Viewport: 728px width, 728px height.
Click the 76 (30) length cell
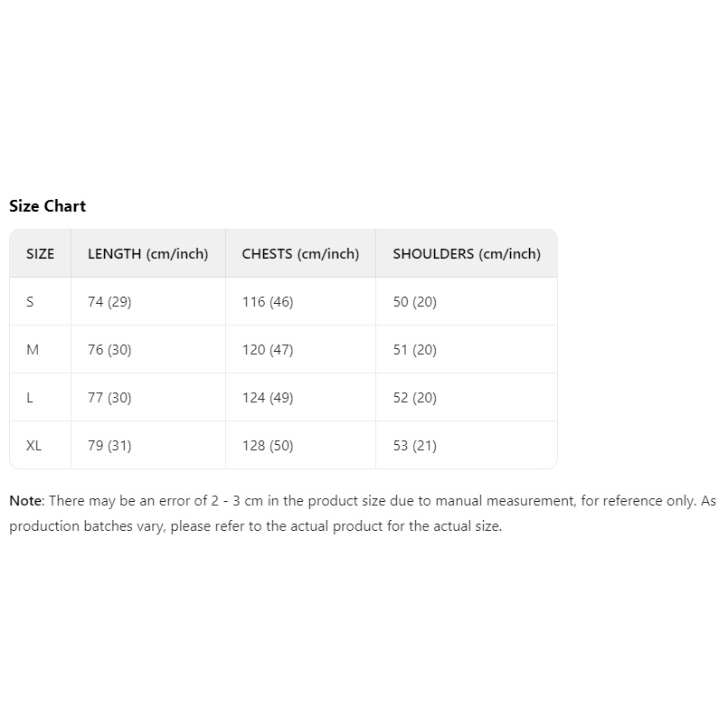coord(109,350)
